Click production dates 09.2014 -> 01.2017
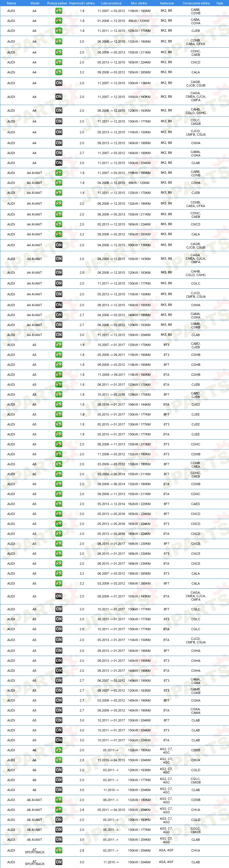 tap(111, 405)
